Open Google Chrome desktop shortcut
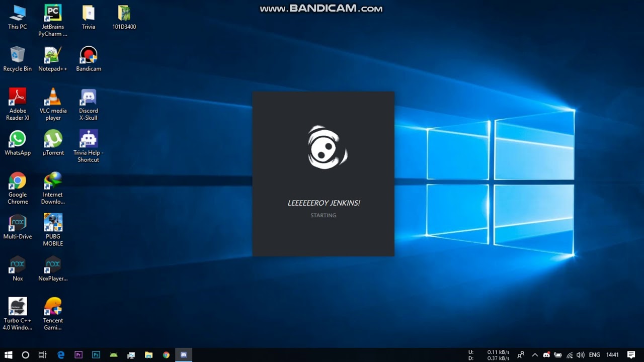Screen dimensions: 644x362 [18, 188]
